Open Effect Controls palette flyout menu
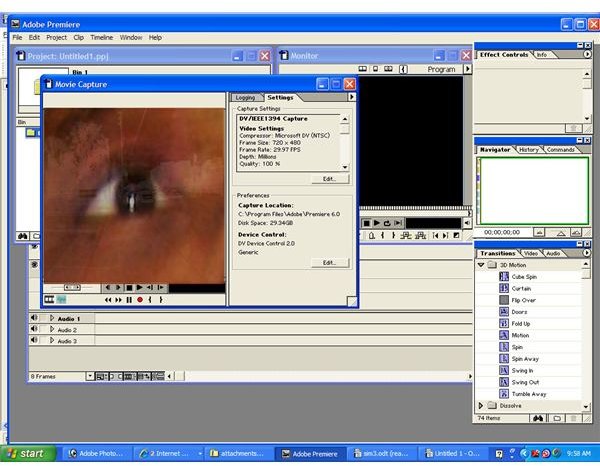Image resolution: width=600 pixels, height=466 pixels. (x=587, y=55)
